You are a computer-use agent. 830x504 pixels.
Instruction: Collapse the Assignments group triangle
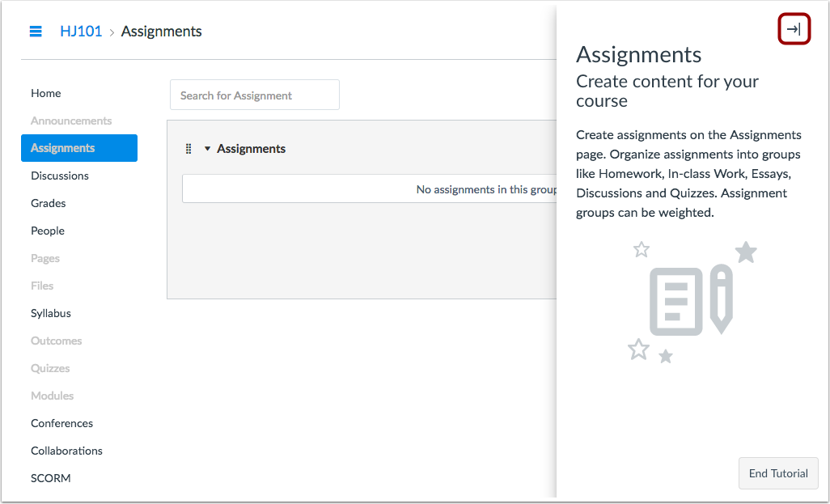click(207, 149)
